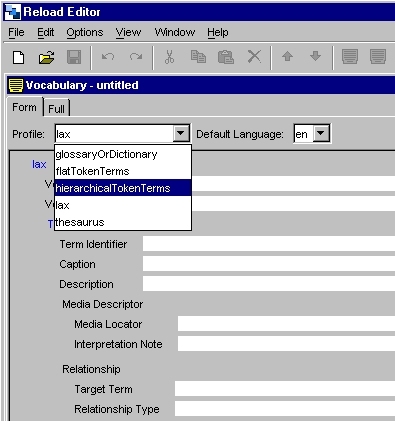This screenshot has width=395, height=421.
Task: Click the Media Descriptor section label
Action: tap(103, 304)
